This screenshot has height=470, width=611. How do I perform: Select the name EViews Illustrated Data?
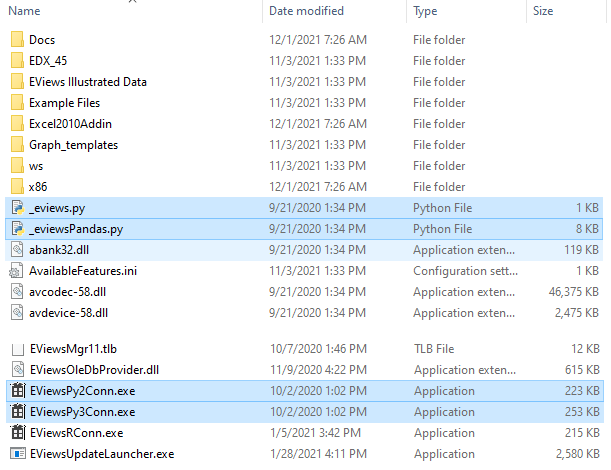point(88,82)
